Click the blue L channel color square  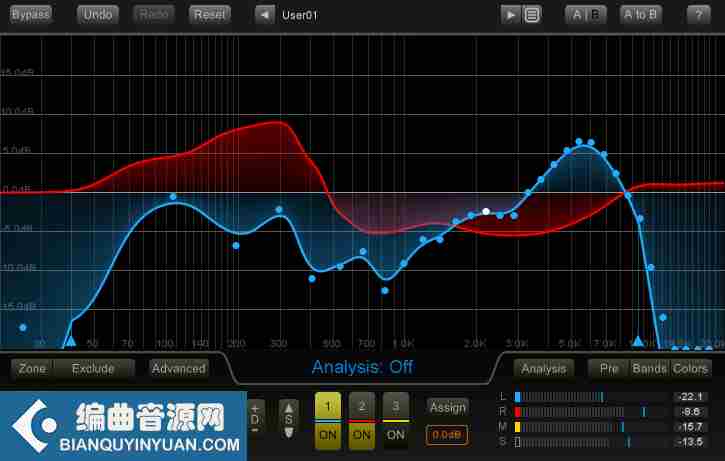click(517, 397)
